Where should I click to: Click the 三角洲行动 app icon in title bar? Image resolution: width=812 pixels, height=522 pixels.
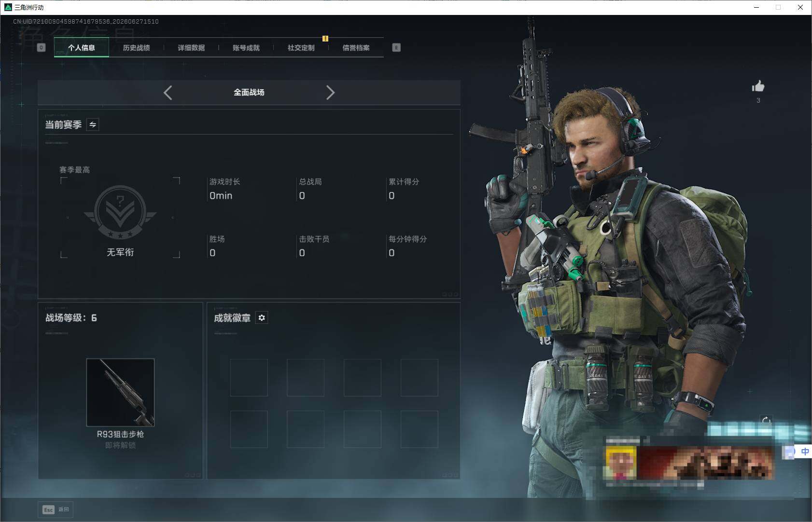pyautogui.click(x=8, y=7)
